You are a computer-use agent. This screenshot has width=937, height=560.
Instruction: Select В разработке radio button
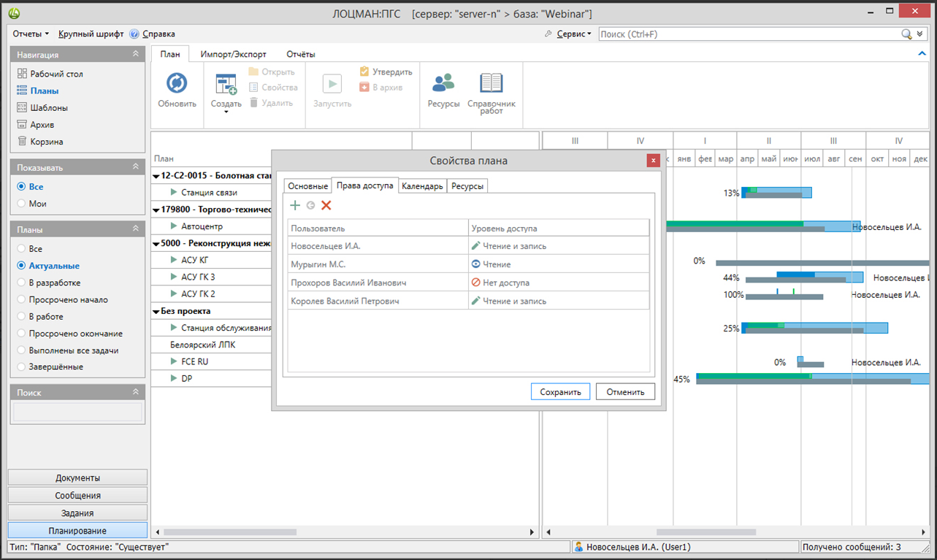22,283
